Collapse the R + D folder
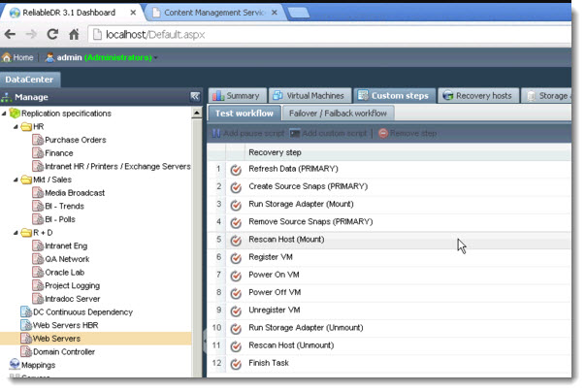The image size is (586, 392). (16, 233)
